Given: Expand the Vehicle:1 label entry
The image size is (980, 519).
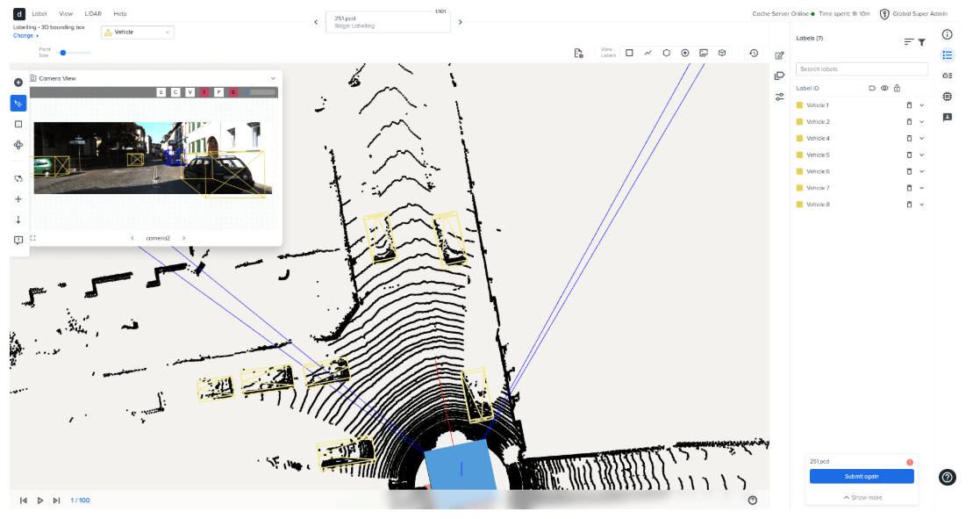Looking at the screenshot, I should point(921,105).
